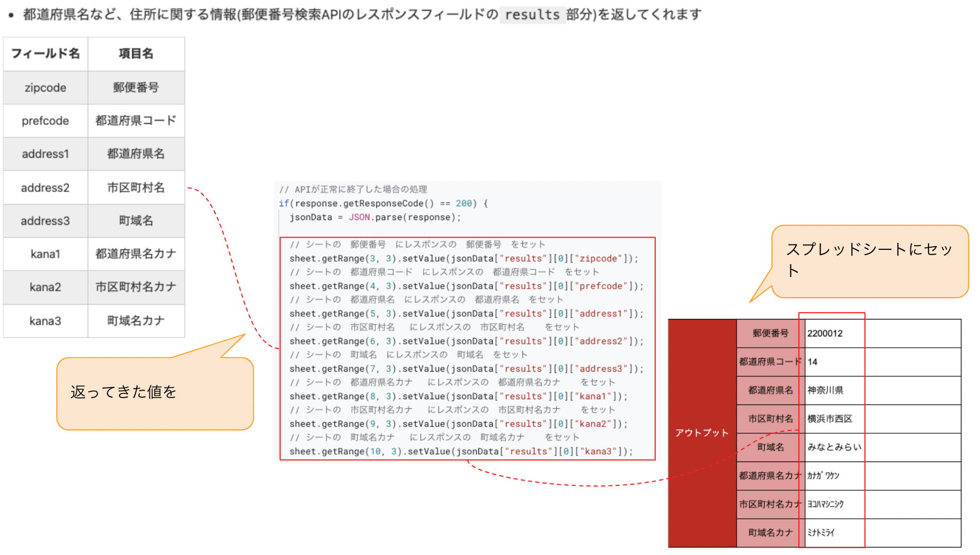Screen dimensions: 980x555
Task: Click the spreadsheet value '横浜市西区'
Action: tap(830, 419)
